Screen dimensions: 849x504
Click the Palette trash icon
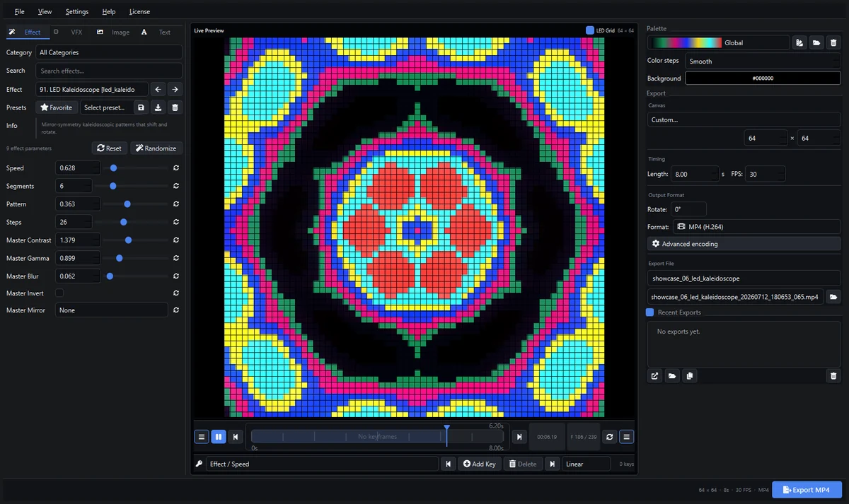833,42
